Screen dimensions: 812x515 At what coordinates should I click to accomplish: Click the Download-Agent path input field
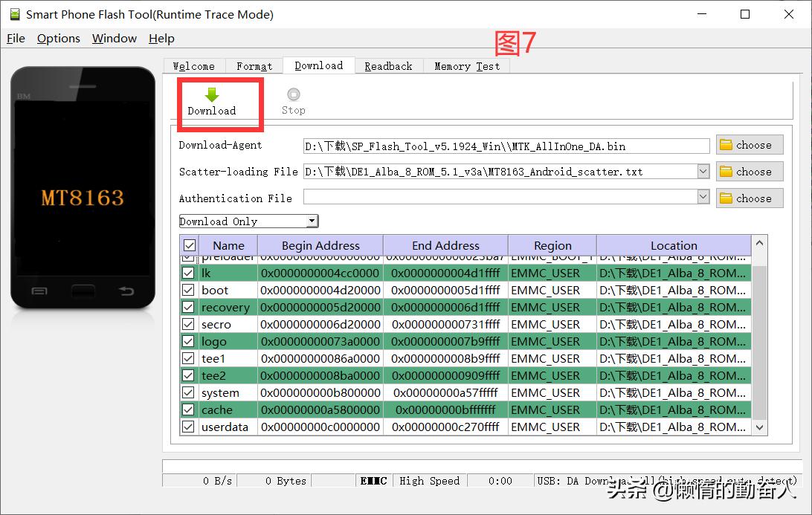click(506, 146)
